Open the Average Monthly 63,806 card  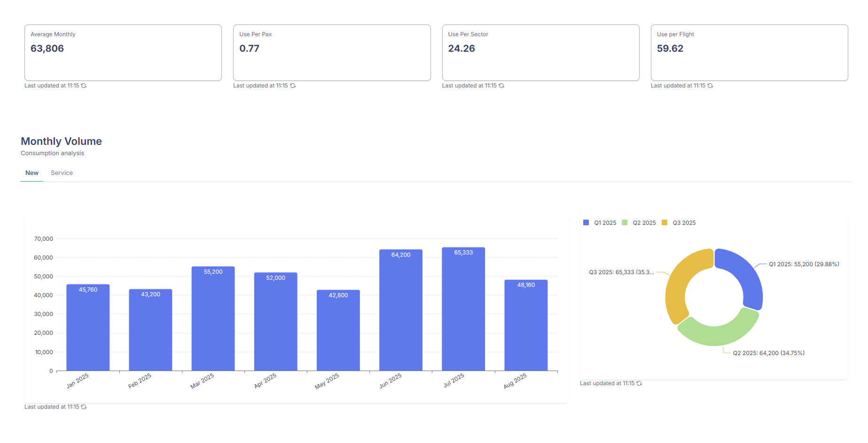[x=123, y=53]
